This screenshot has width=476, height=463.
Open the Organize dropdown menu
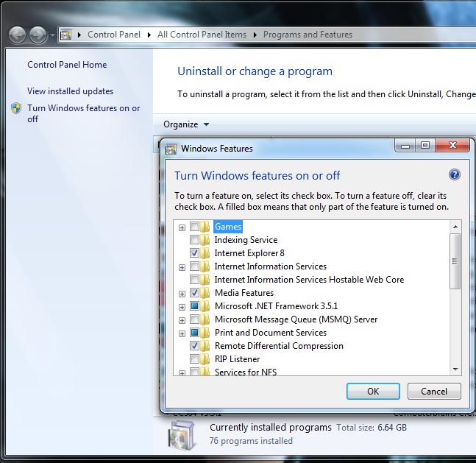(x=186, y=124)
